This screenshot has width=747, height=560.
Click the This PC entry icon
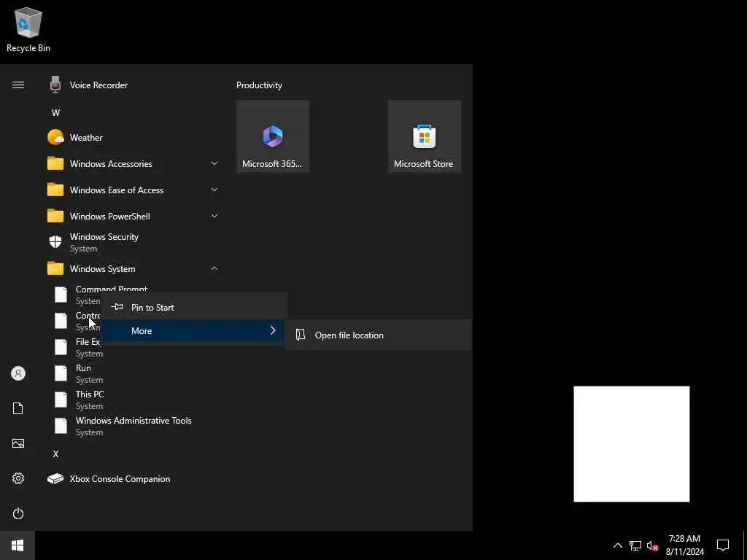(61, 400)
